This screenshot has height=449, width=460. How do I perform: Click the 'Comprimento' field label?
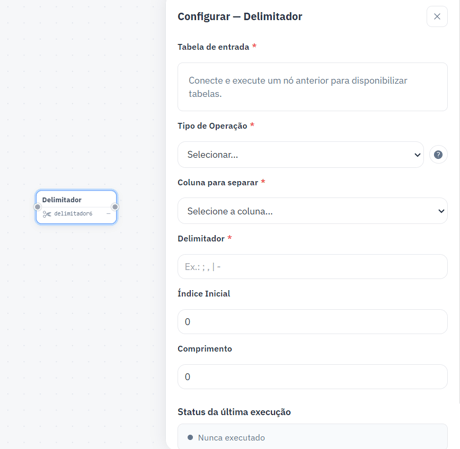(x=205, y=349)
